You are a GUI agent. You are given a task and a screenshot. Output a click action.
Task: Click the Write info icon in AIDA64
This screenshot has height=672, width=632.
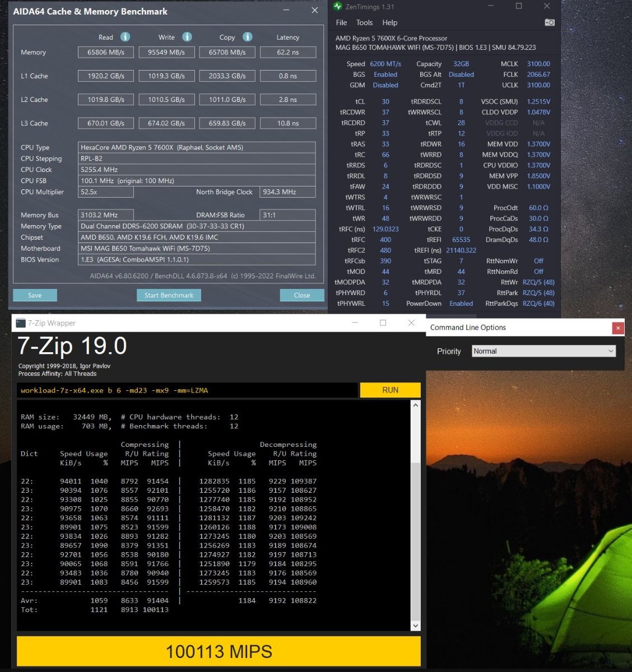187,36
